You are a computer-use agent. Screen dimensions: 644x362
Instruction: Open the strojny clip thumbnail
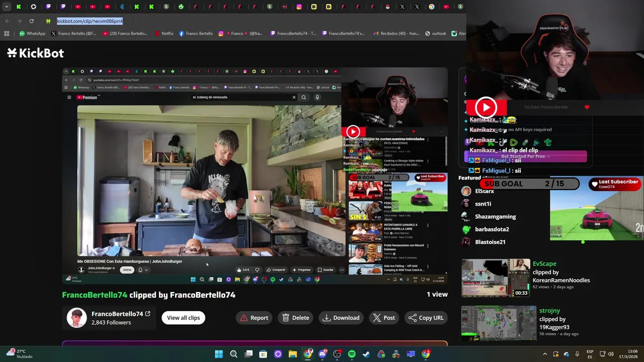[x=499, y=323]
